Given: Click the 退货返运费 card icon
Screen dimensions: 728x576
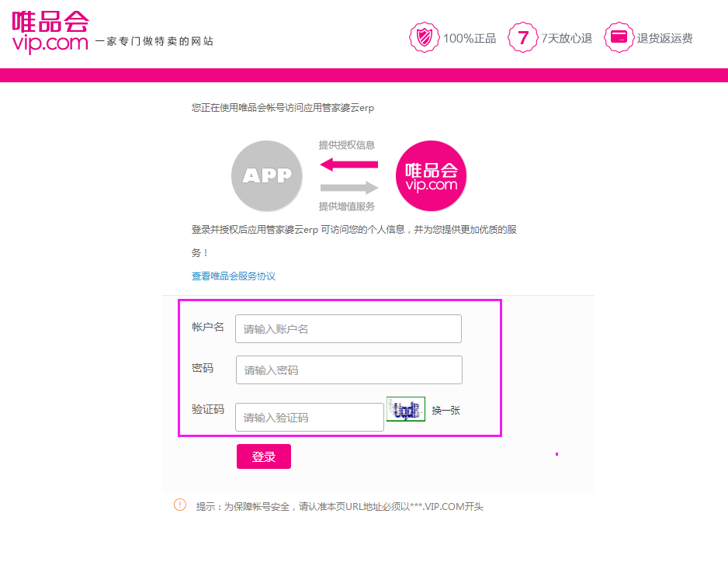Looking at the screenshot, I should click(x=619, y=37).
